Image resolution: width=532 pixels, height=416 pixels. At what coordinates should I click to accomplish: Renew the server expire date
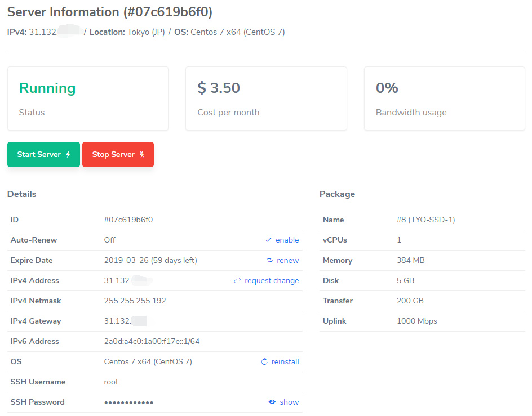coord(287,261)
